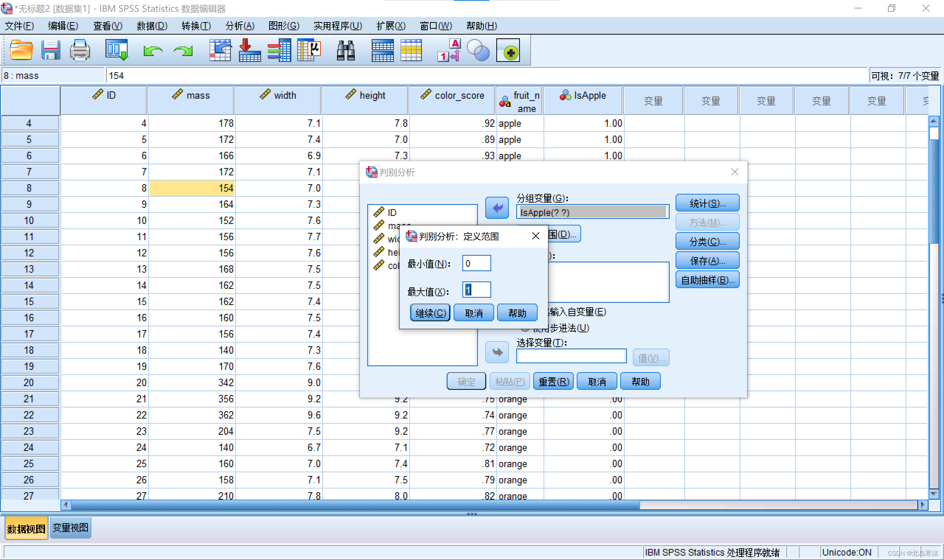Click the Find binoculars icon

tap(346, 50)
